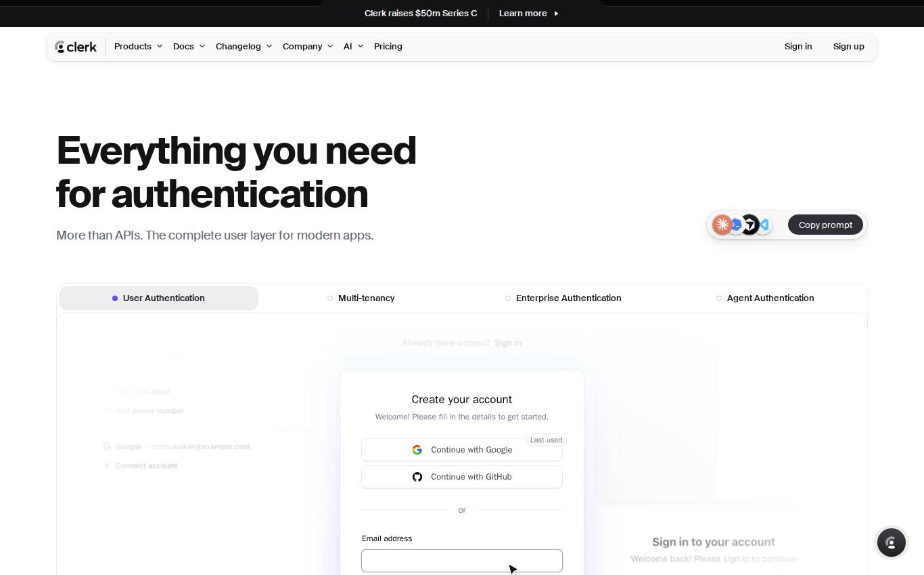Switch to the User Authentication tab
The width and height of the screenshot is (924, 575).
click(x=158, y=298)
